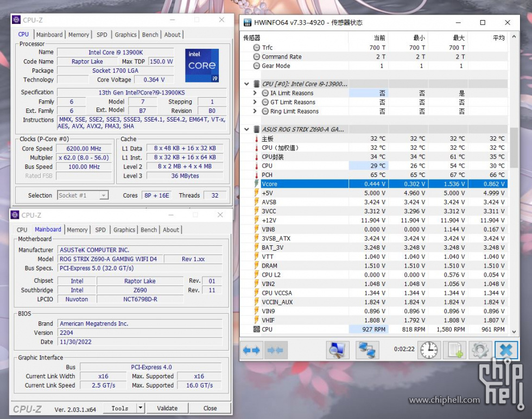
Task: Click voltage bolt icon beside DRAM
Action: click(x=257, y=265)
